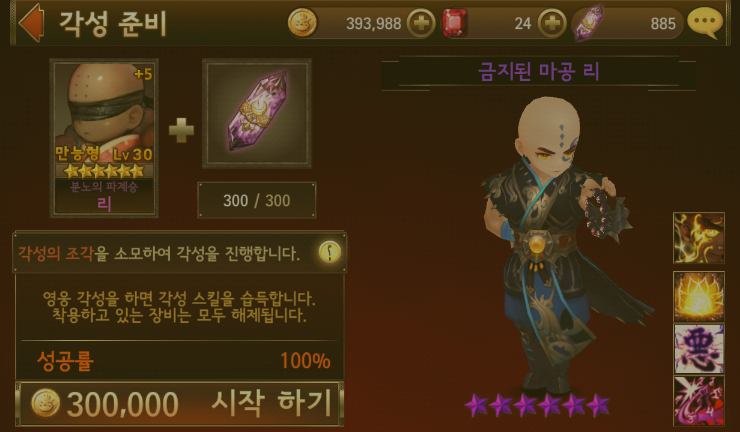Viewport: 740px width, 432px height.
Task: Add more rubies with the plus button
Action: [552, 23]
